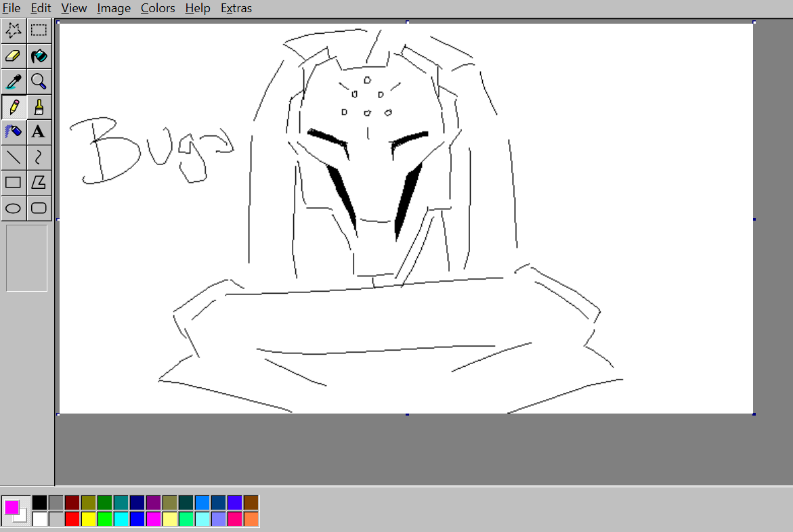The image size is (793, 532).
Task: Pick the Rectangle shape tool
Action: click(x=14, y=183)
